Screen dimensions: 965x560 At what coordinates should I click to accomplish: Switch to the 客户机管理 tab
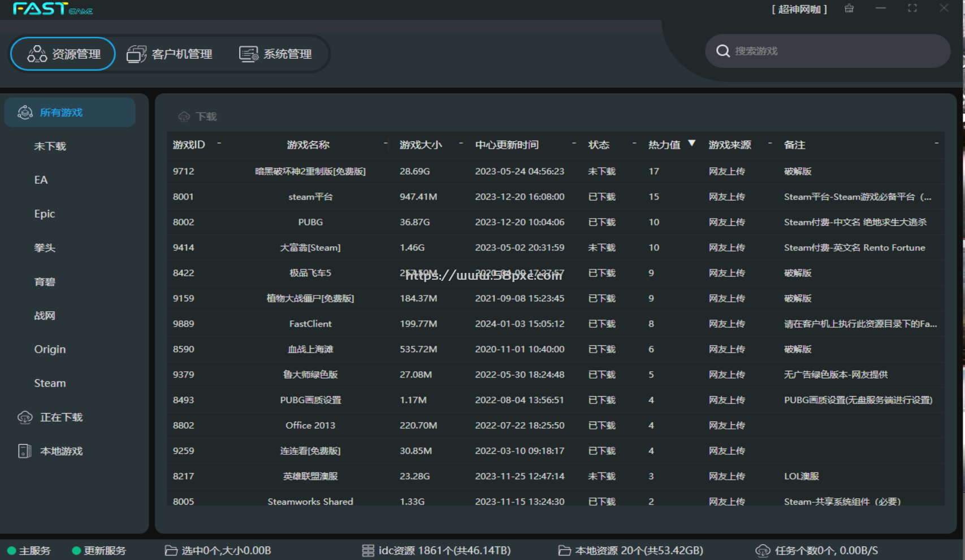click(x=170, y=54)
